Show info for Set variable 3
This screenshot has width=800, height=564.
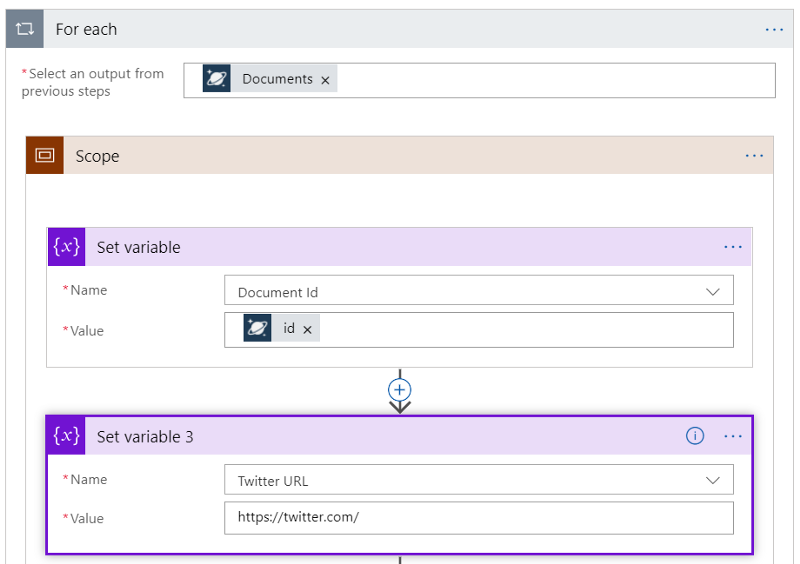click(x=695, y=436)
